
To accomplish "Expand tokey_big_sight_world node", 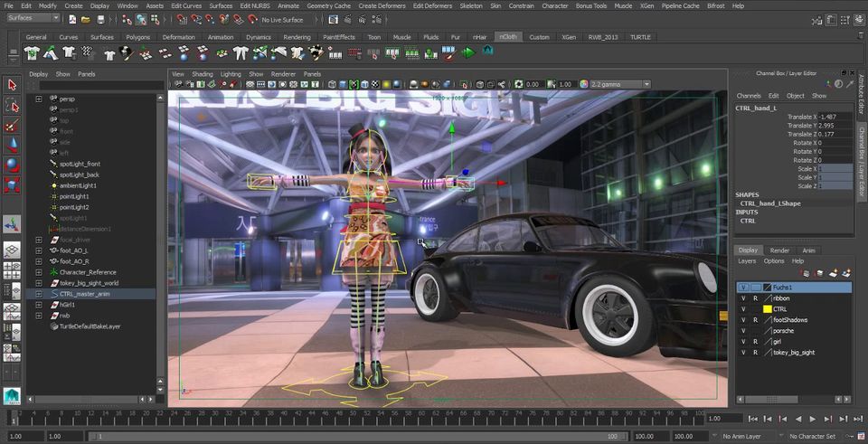I will coord(39,283).
